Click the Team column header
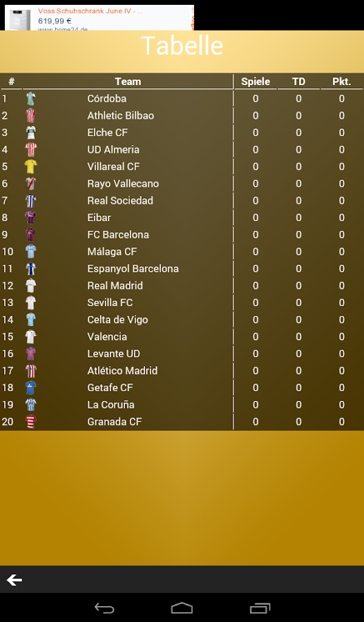Viewport: 364px width, 622px height. pyautogui.click(x=128, y=82)
